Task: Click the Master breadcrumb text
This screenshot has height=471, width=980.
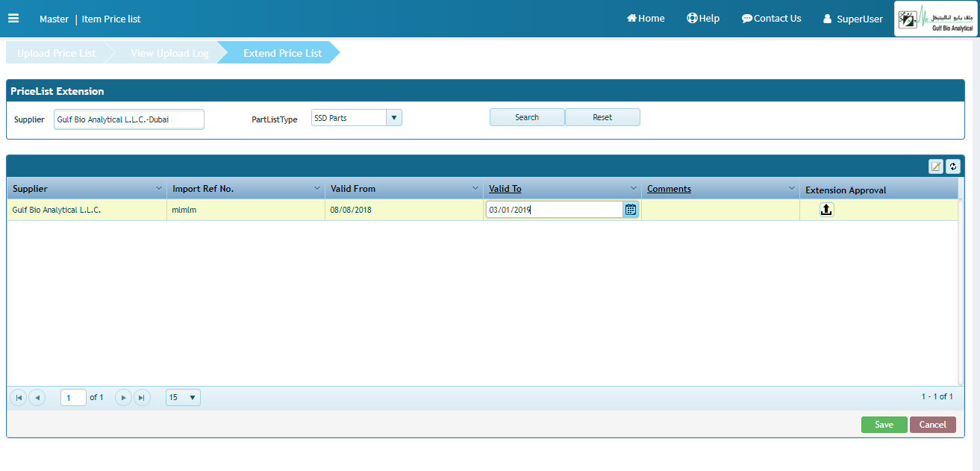Action: pos(54,19)
